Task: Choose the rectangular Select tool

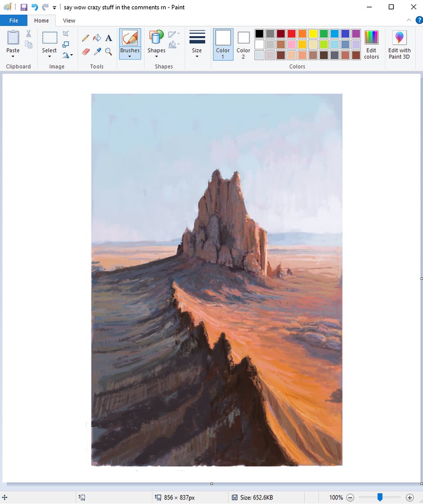Action: (x=50, y=38)
